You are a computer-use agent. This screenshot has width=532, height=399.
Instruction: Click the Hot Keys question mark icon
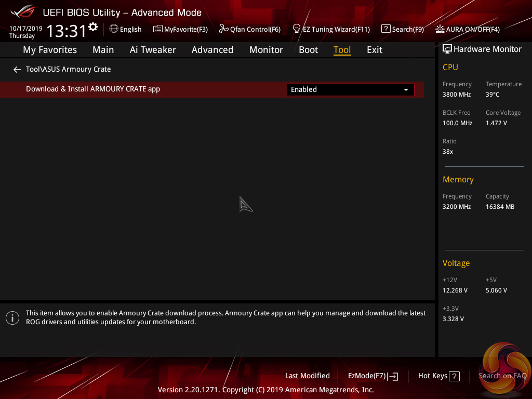pyautogui.click(x=454, y=376)
